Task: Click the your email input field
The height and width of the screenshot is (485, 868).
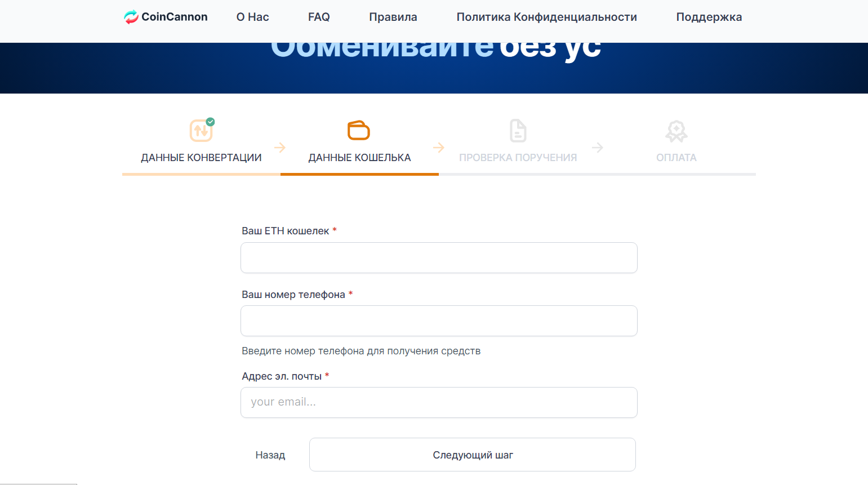Action: coord(439,402)
